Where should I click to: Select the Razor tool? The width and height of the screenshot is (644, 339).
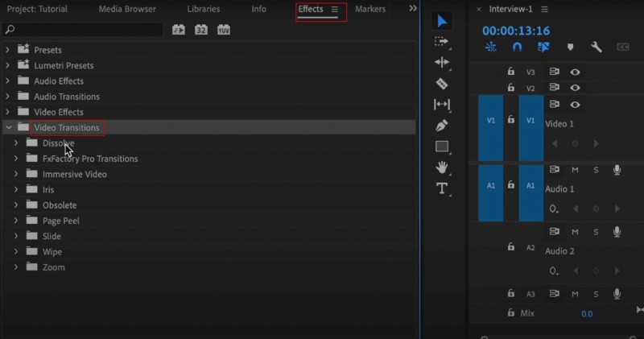442,84
